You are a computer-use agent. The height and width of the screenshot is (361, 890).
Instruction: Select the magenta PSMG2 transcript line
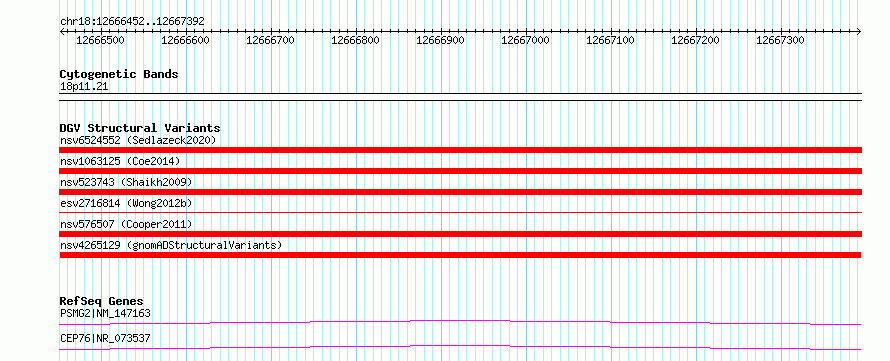(x=461, y=322)
